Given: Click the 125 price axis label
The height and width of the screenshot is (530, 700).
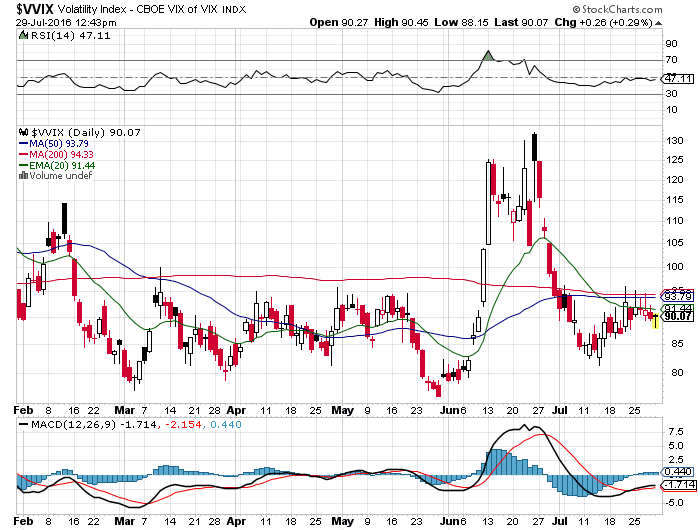Looking at the screenshot, I should pos(675,160).
